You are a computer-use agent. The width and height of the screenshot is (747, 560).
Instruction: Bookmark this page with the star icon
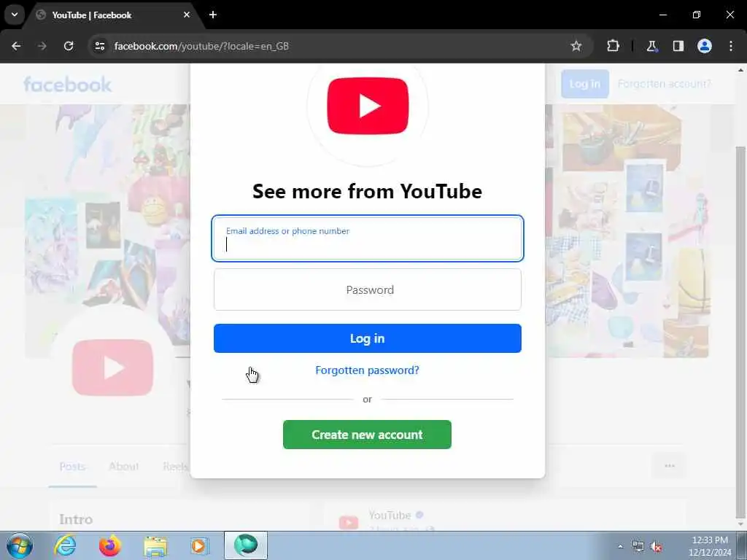[576, 46]
